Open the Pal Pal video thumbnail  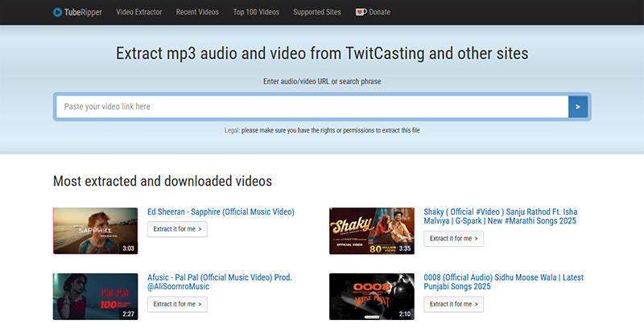pos(95,297)
